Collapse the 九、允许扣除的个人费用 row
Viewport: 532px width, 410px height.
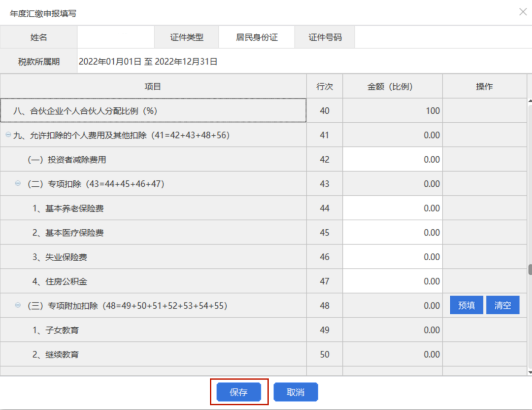[8, 135]
